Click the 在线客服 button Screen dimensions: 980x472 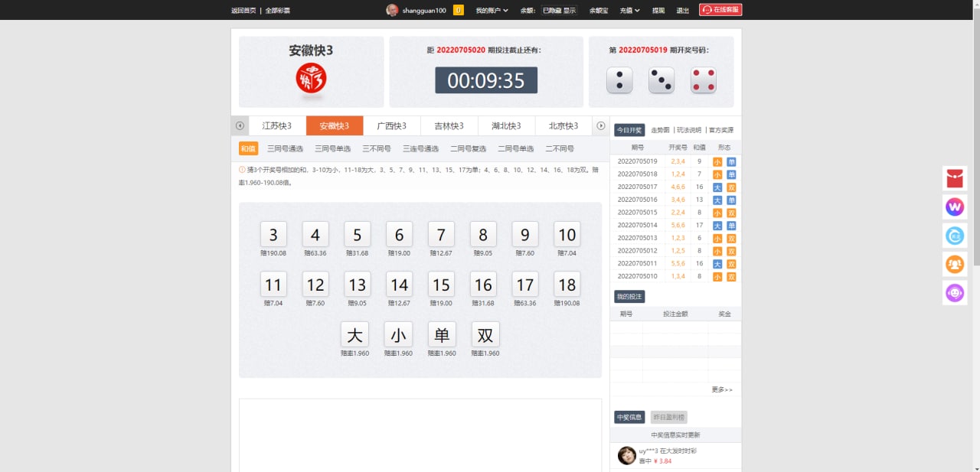[x=720, y=10]
